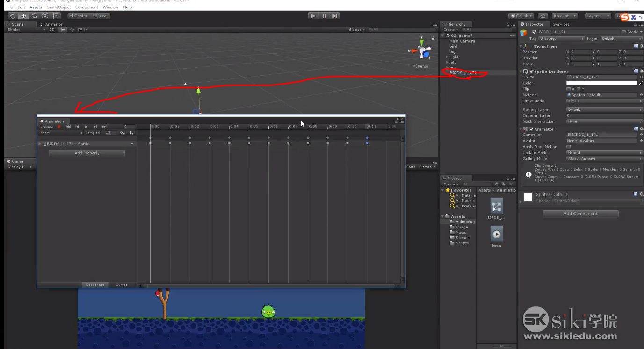This screenshot has width=644, height=349.
Task: Toggle 2D scene view mode
Action: [52, 30]
